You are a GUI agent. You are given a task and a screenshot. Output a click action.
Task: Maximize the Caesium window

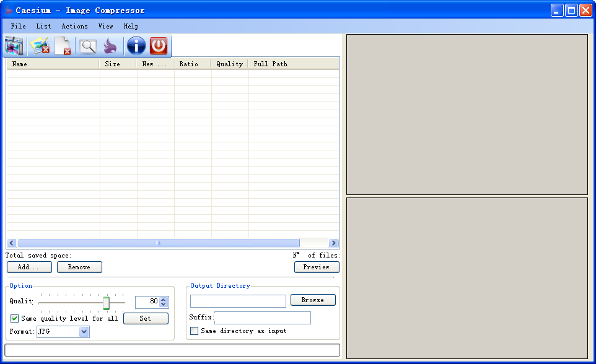(571, 11)
